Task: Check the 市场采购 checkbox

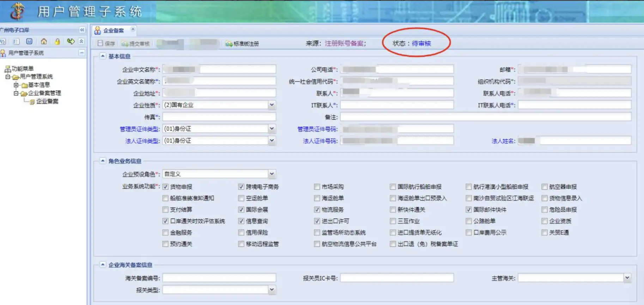Action: pyautogui.click(x=317, y=187)
